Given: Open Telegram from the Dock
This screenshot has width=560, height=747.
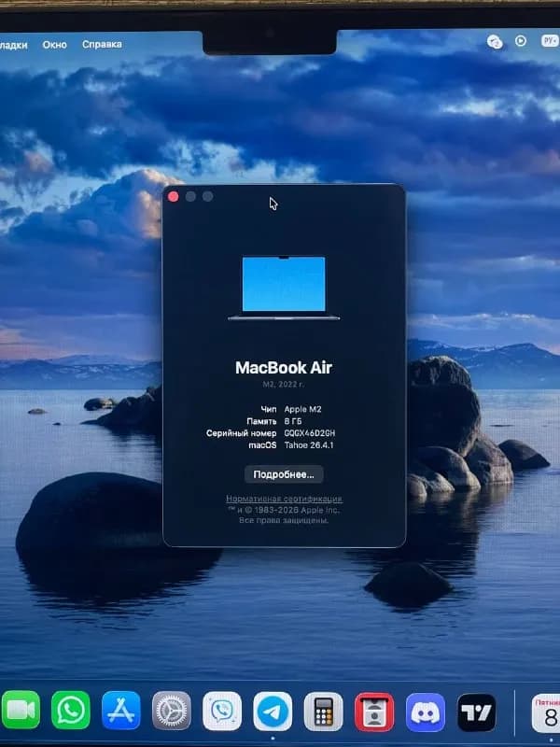Looking at the screenshot, I should [273, 712].
